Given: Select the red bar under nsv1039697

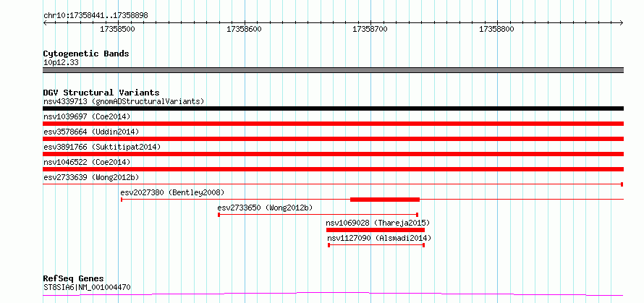Looking at the screenshot, I should [333, 124].
